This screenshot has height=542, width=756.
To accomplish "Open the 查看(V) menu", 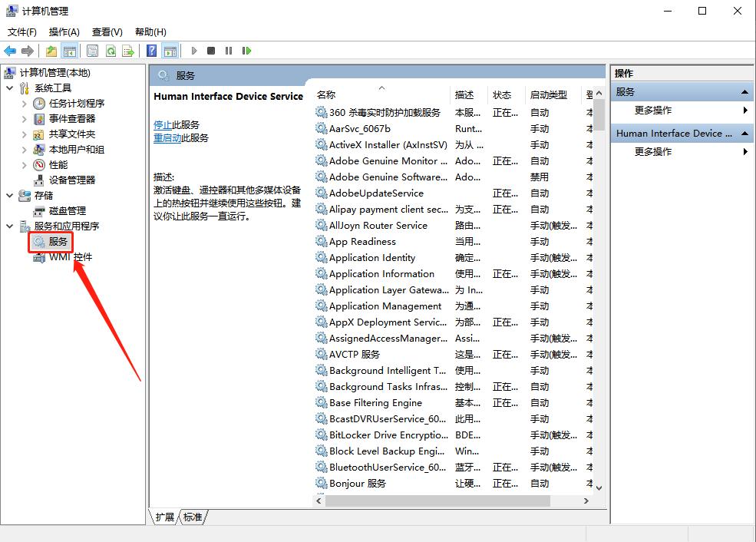I will [107, 31].
